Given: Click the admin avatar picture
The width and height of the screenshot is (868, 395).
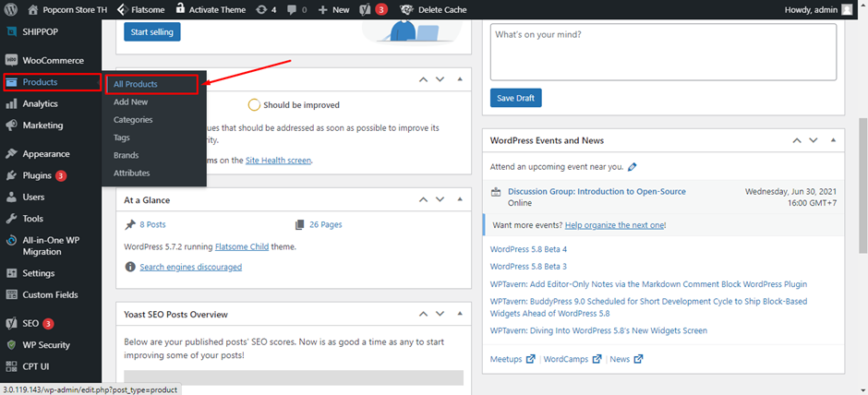Looking at the screenshot, I should (x=847, y=9).
